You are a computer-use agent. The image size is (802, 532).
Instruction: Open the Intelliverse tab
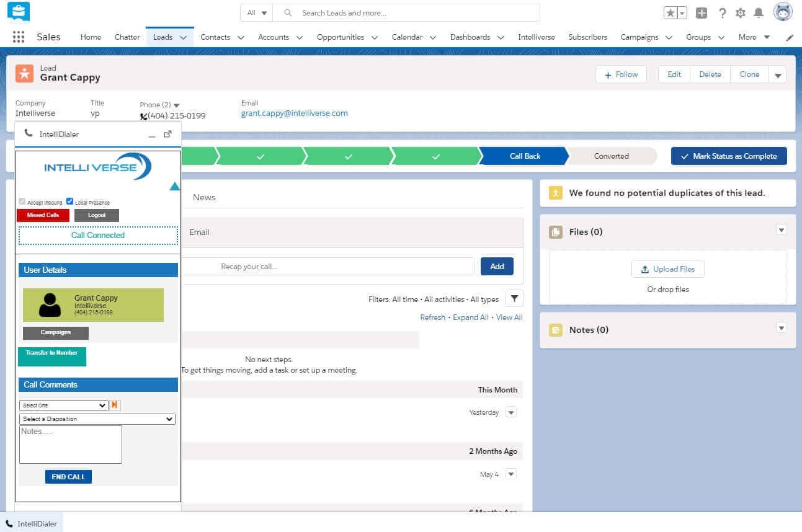(x=537, y=37)
